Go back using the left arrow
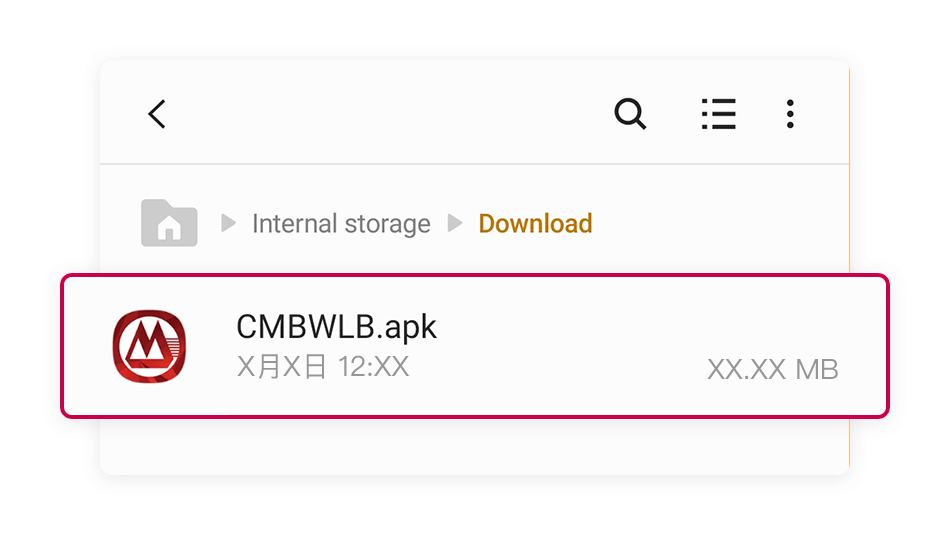Viewport: 950px width, 535px height. click(157, 114)
